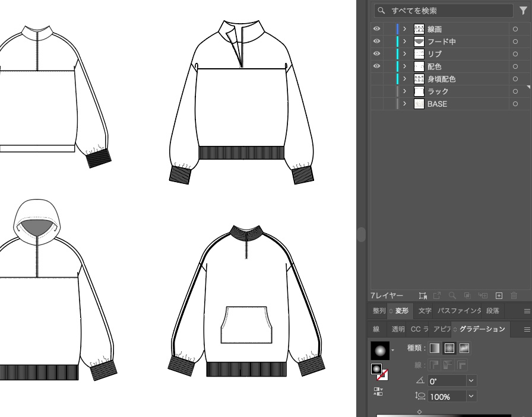Image resolution: width=532 pixels, height=417 pixels.
Task: Click the target circle for ラック layer
Action: coord(515,91)
